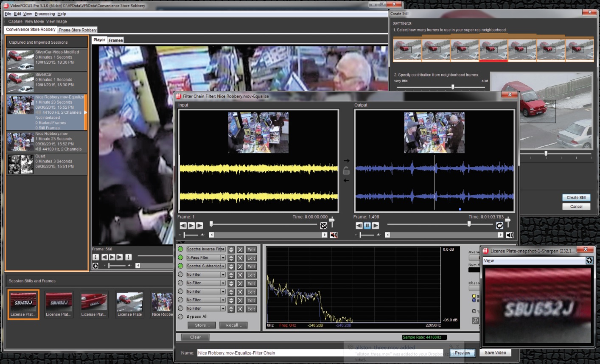Click the Recall... button
Viewport: 600px width, 364px height.
coord(234,325)
